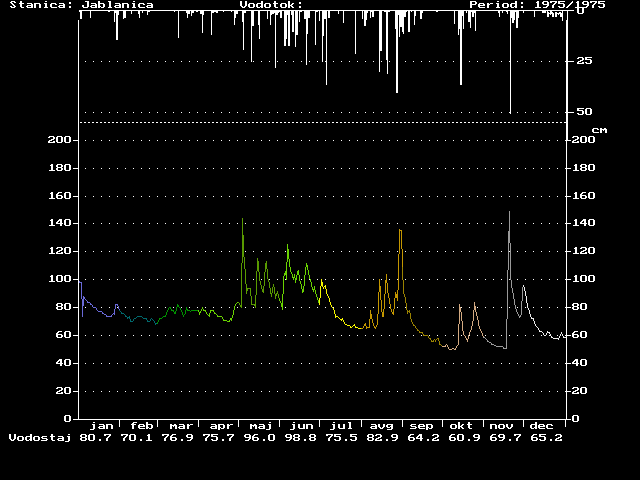Click the apr month label
The image size is (640, 480).
[221, 426]
